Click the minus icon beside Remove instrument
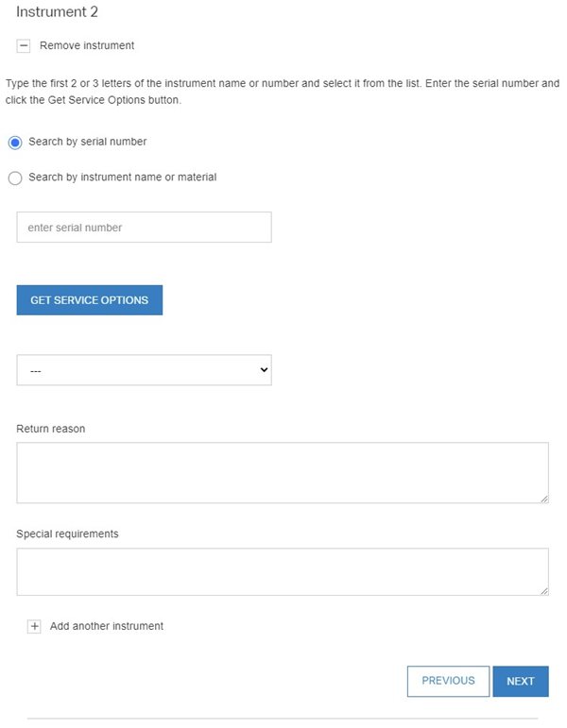The width and height of the screenshot is (567, 728). [x=24, y=45]
